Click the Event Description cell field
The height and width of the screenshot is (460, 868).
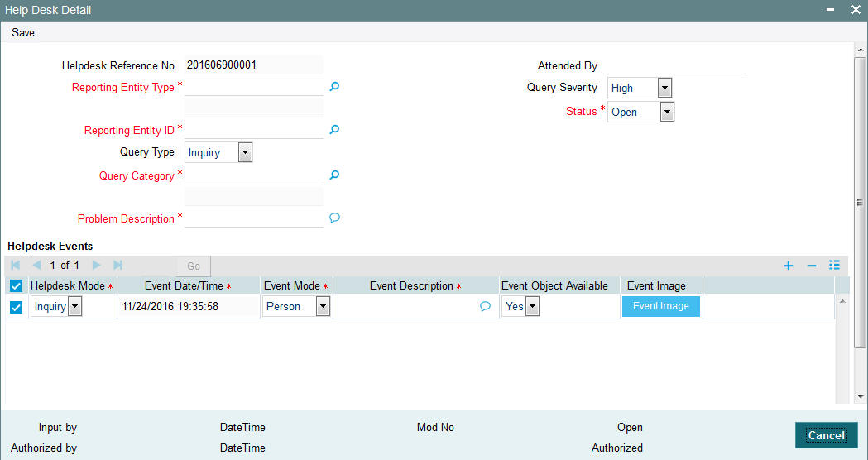coord(407,306)
